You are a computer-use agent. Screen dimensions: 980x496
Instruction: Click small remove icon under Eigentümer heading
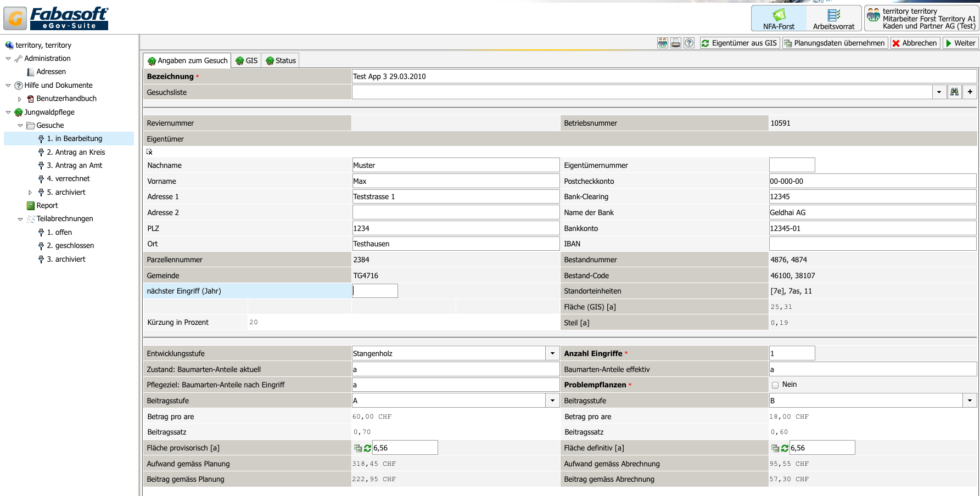(x=149, y=152)
